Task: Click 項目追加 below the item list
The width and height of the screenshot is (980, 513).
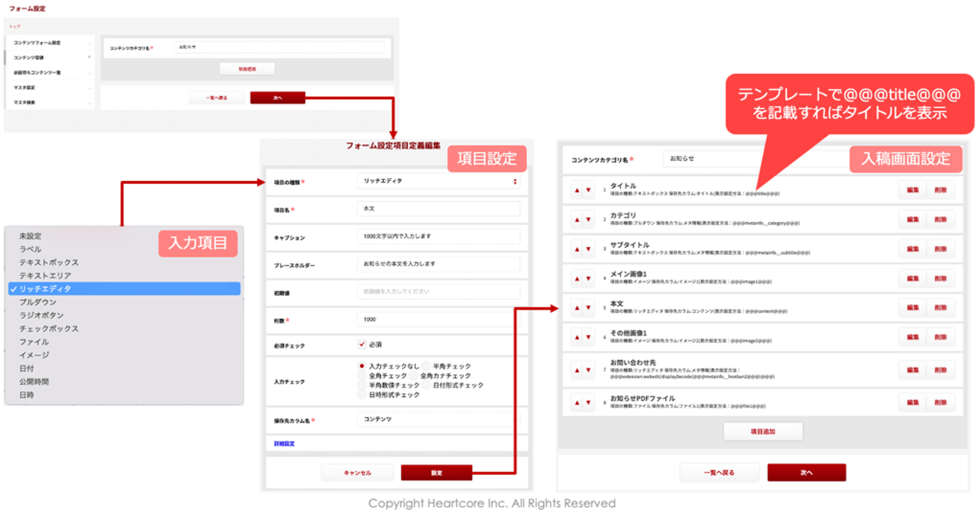Action: 763,432
